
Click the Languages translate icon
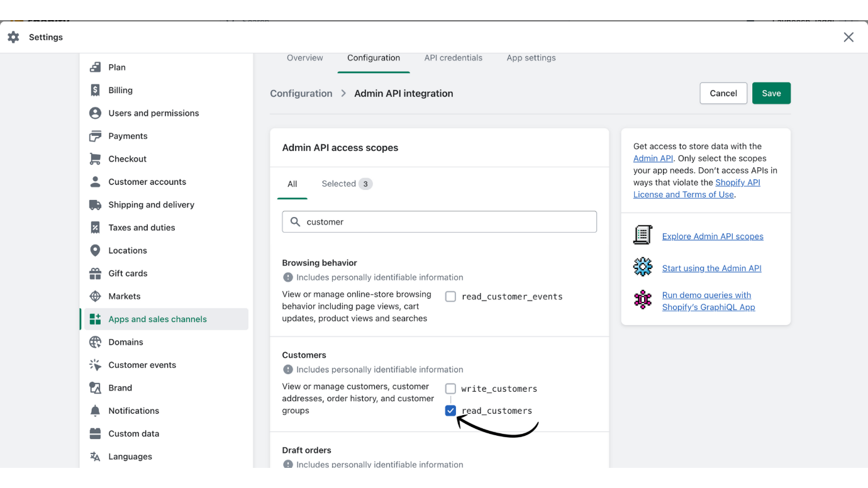tap(95, 457)
